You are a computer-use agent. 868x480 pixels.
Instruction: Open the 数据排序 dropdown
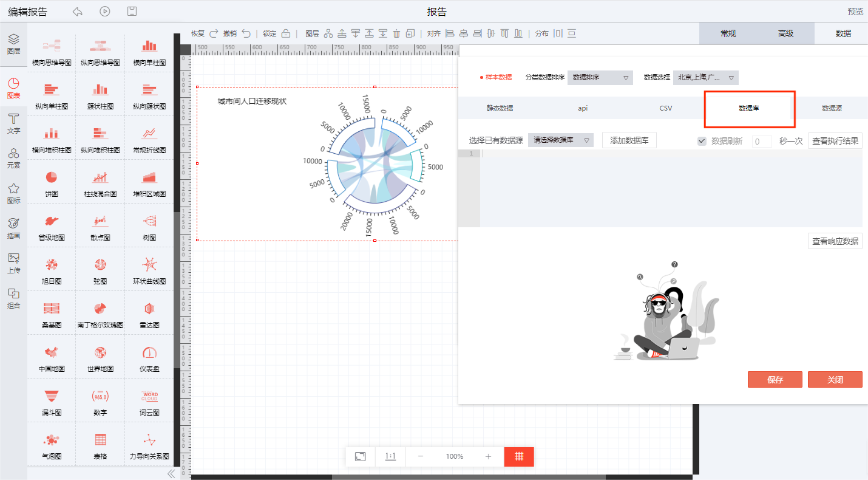pos(600,78)
